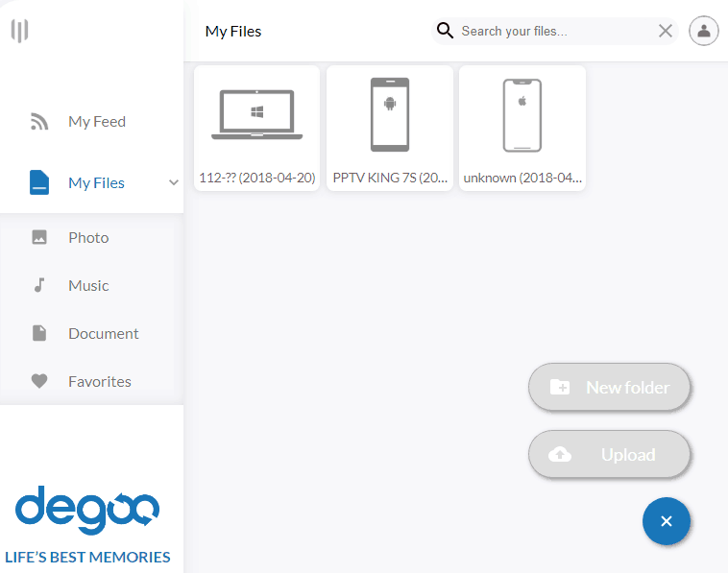Screen dimensions: 728x573
Task: Click the music note icon
Action: click(39, 285)
